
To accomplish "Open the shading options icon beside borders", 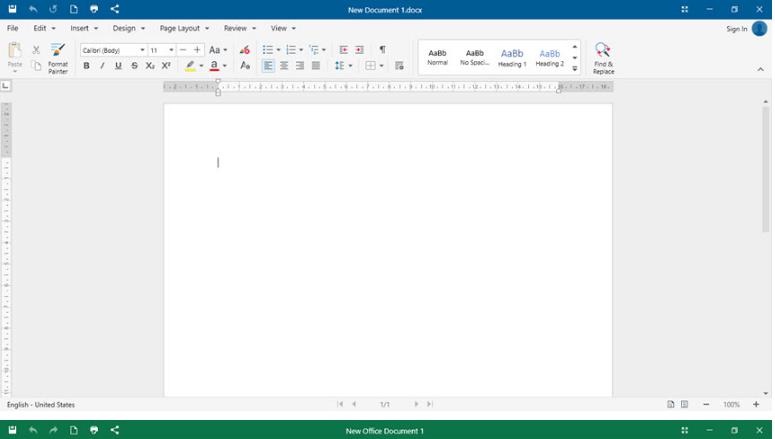I will (x=399, y=66).
